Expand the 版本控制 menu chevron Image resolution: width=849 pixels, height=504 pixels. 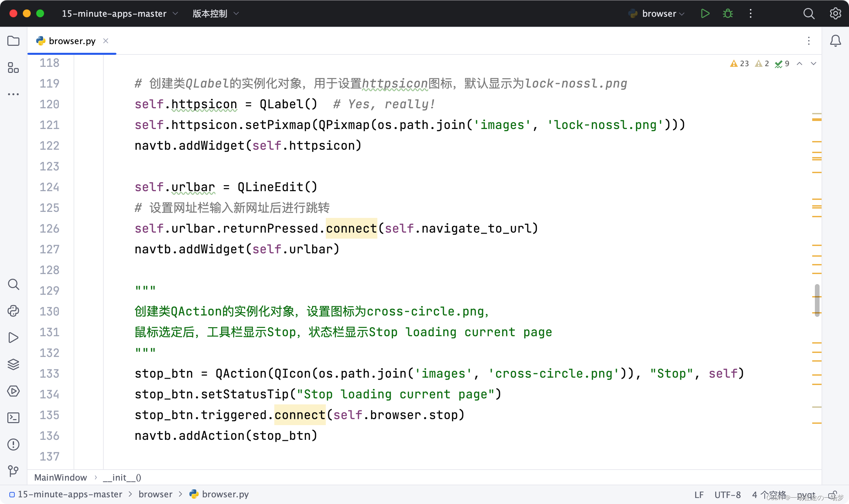tap(236, 14)
